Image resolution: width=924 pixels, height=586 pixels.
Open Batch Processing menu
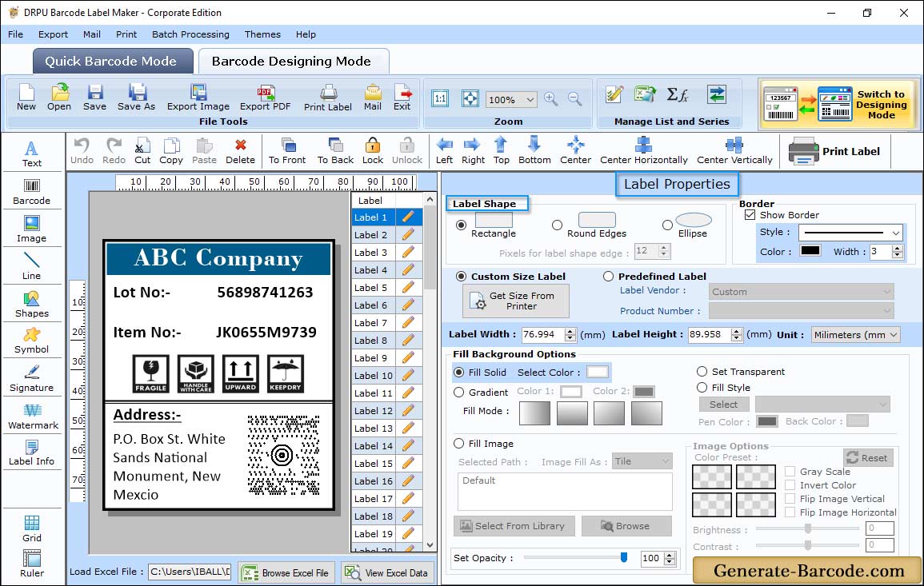[190, 34]
